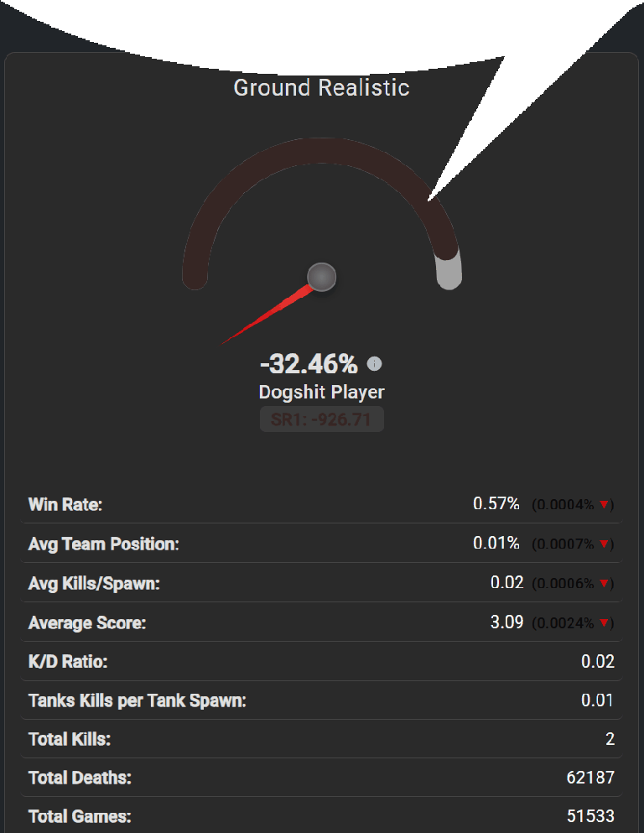This screenshot has height=833, width=644.
Task: Click red down arrow in Avg Kills/Spawn row
Action: (x=603, y=584)
